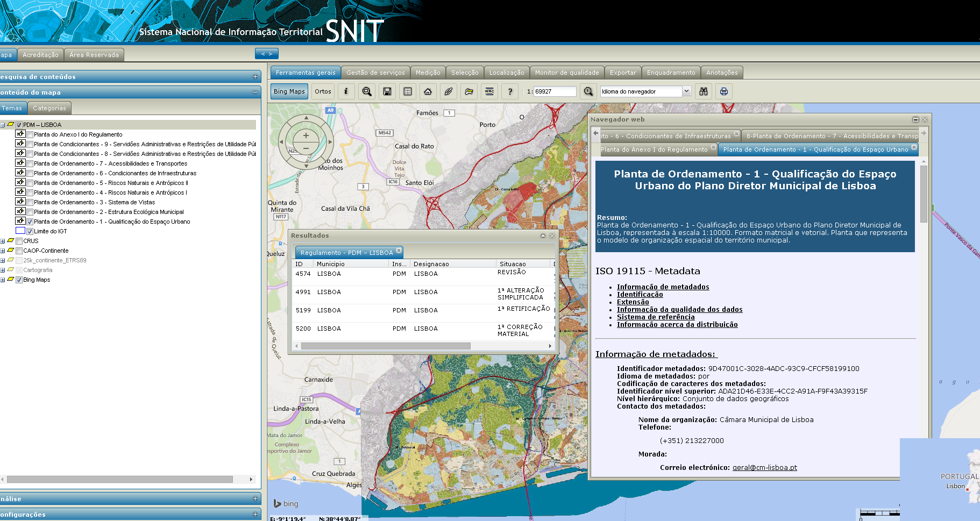Expand the CRUS tree node

(x=3, y=241)
